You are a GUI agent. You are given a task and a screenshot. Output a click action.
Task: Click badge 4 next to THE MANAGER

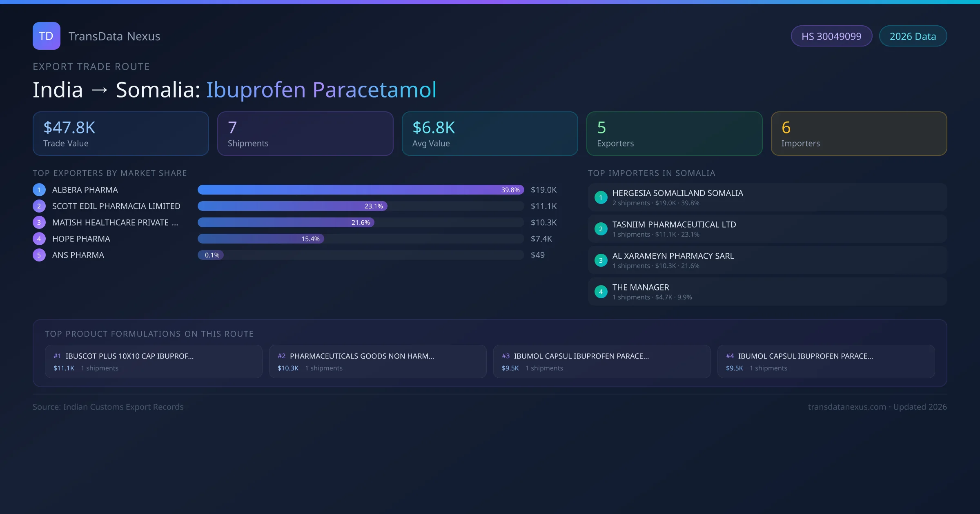(601, 291)
